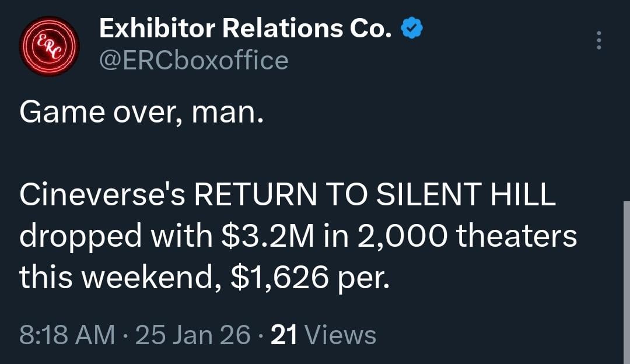Visit the @ERCboxoffice handle
The height and width of the screenshot is (364, 630).
coord(194,60)
